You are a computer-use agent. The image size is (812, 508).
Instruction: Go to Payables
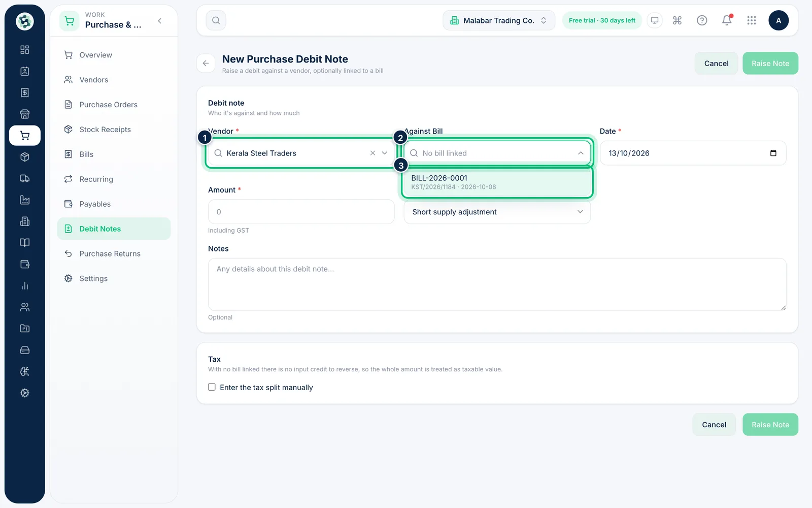pyautogui.click(x=114, y=204)
